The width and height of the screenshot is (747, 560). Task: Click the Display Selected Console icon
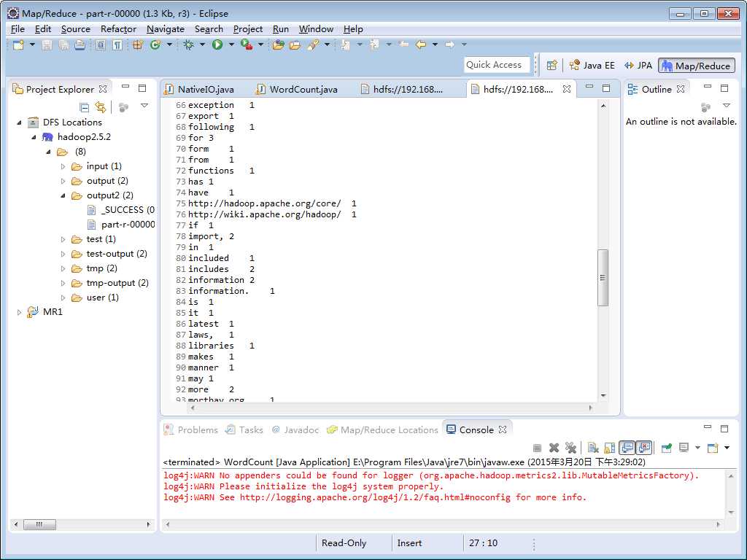684,448
